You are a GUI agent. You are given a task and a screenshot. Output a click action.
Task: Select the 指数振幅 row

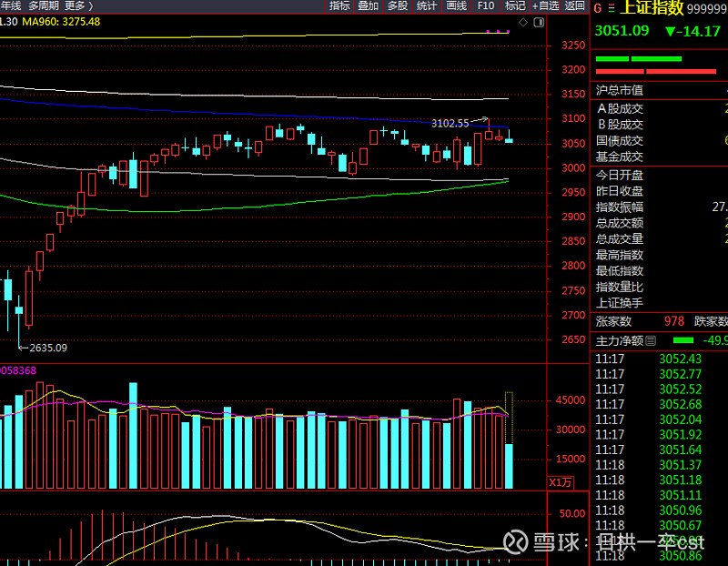pyautogui.click(x=659, y=207)
